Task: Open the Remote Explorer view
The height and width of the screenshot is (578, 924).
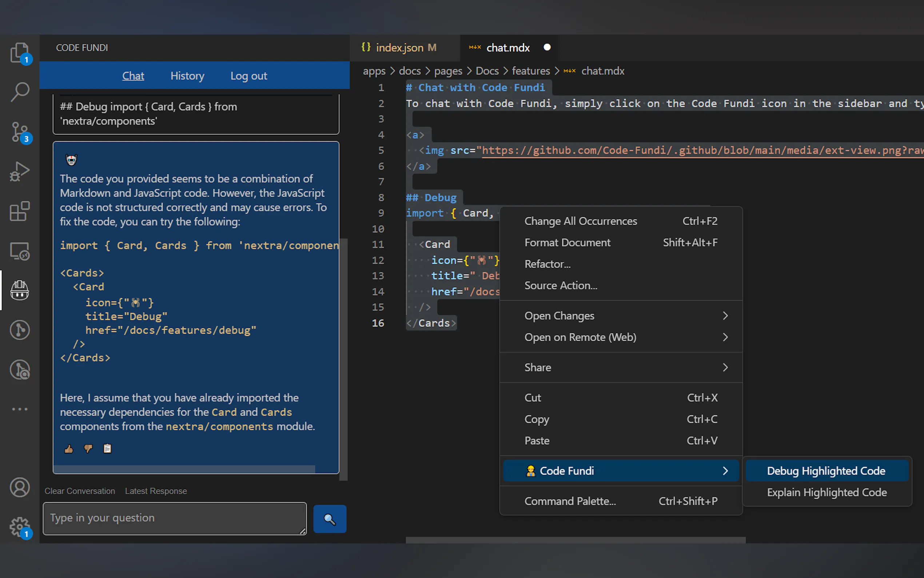Action: (x=20, y=251)
